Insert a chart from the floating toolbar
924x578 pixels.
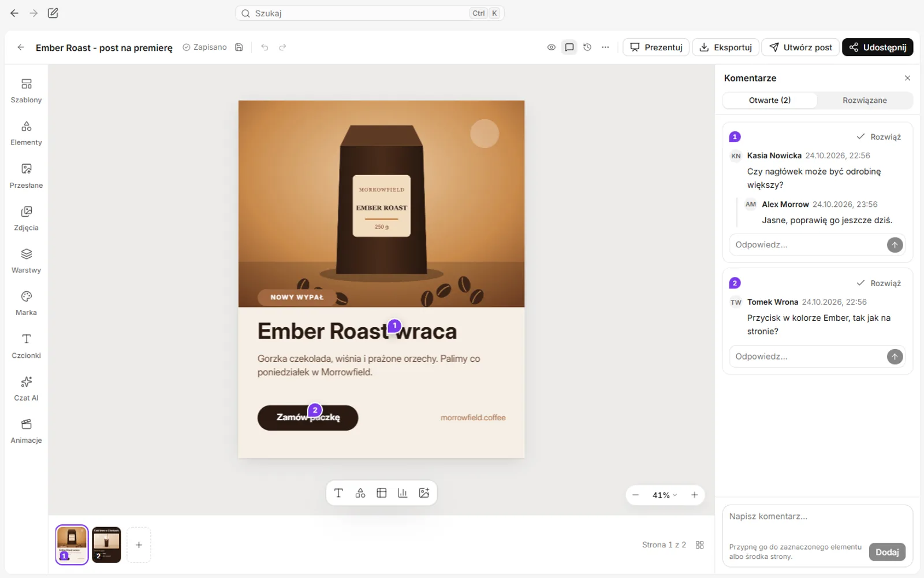point(403,493)
